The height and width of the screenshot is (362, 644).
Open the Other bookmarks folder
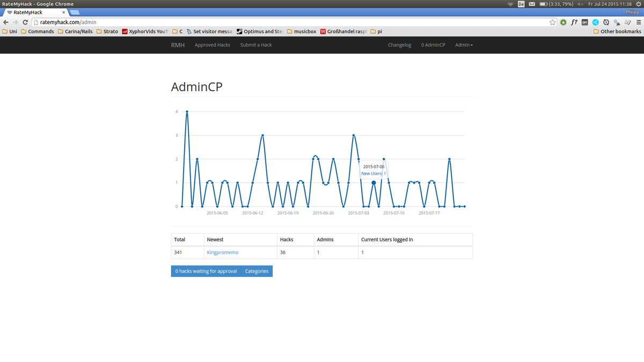tap(616, 31)
